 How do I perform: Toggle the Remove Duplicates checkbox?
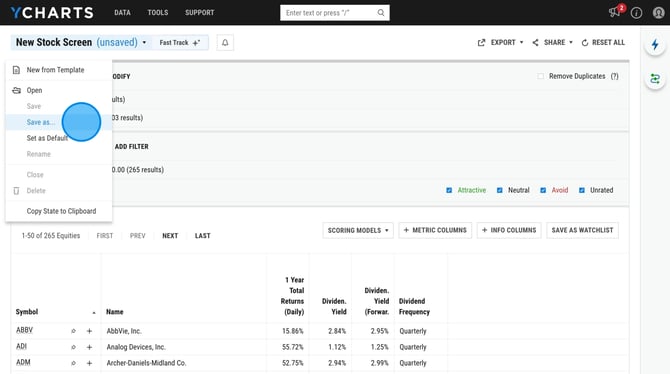point(541,76)
